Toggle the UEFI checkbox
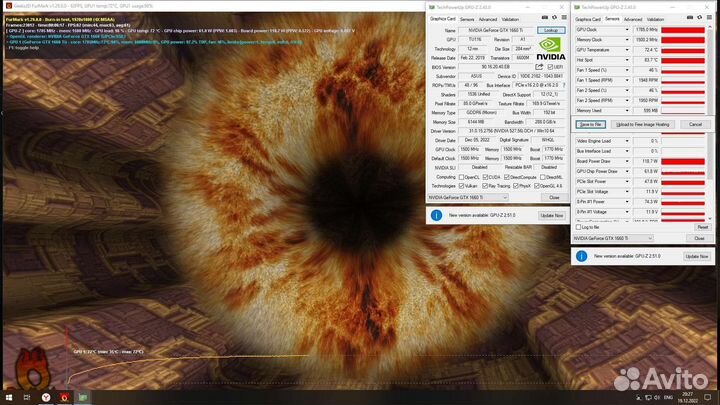 coord(550,67)
